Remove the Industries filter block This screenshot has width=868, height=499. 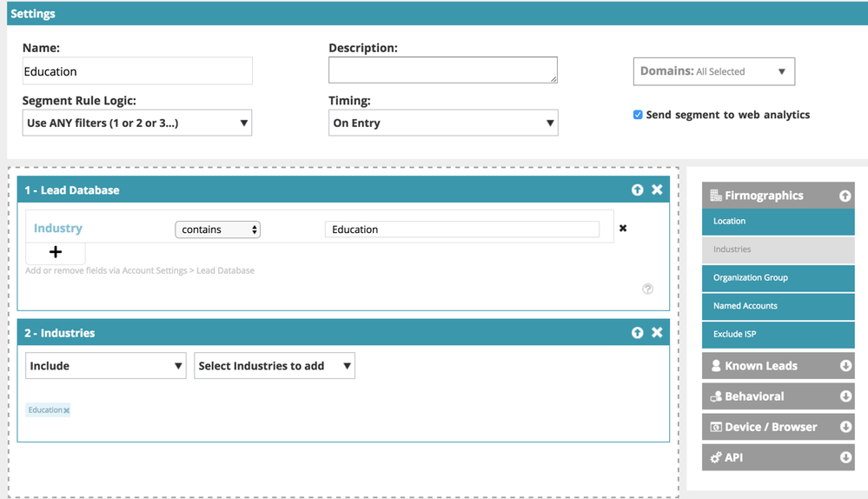pyautogui.click(x=657, y=333)
